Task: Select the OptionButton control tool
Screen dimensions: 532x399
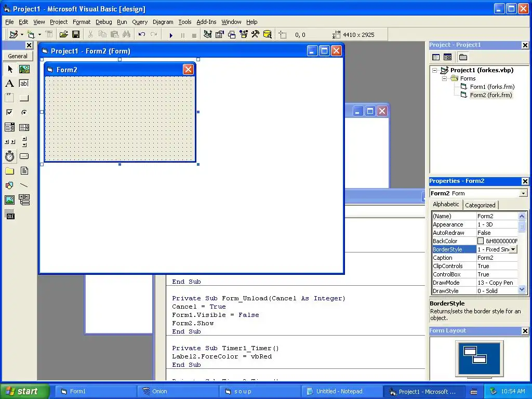Action: (x=24, y=112)
